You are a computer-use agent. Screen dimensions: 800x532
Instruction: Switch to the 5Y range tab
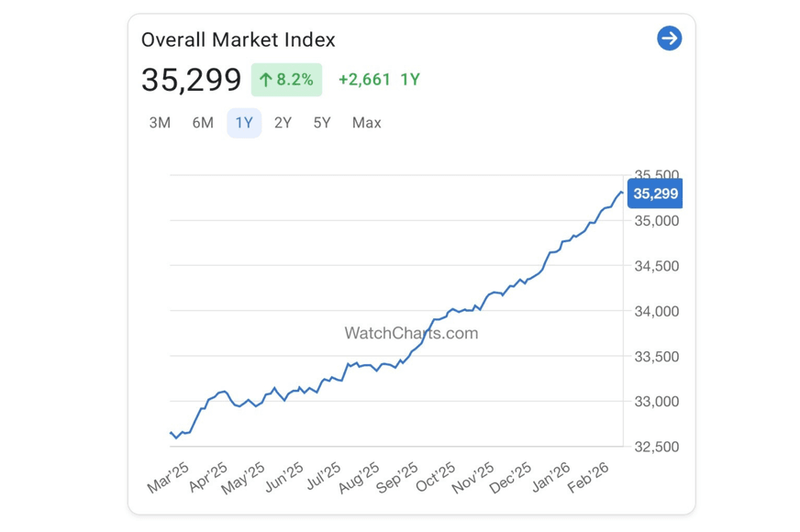(x=322, y=123)
